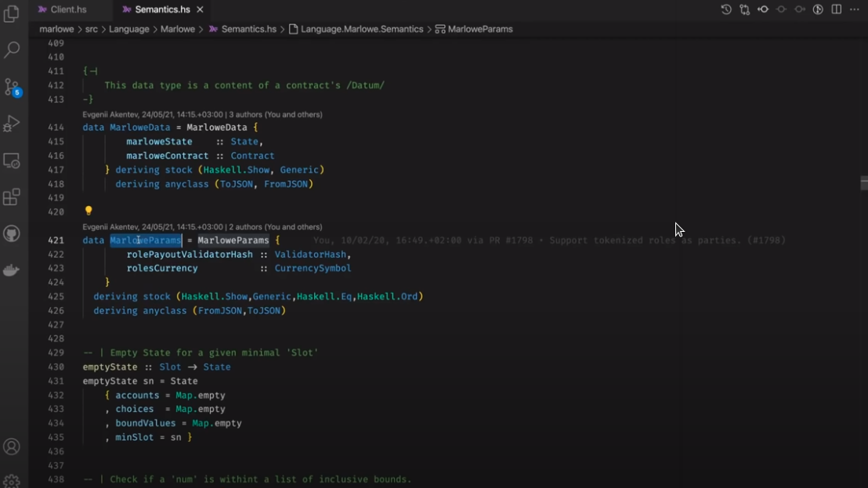The width and height of the screenshot is (868, 488).
Task: Open the Search view icon
Action: 12,50
